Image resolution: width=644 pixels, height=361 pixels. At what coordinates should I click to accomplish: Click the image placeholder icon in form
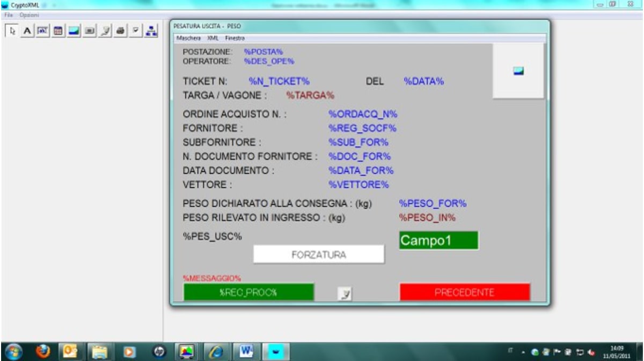tap(518, 70)
